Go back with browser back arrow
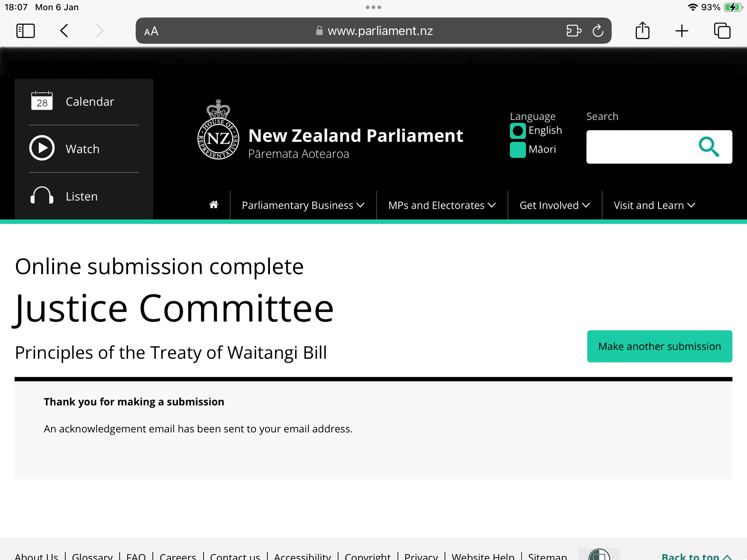 64,31
